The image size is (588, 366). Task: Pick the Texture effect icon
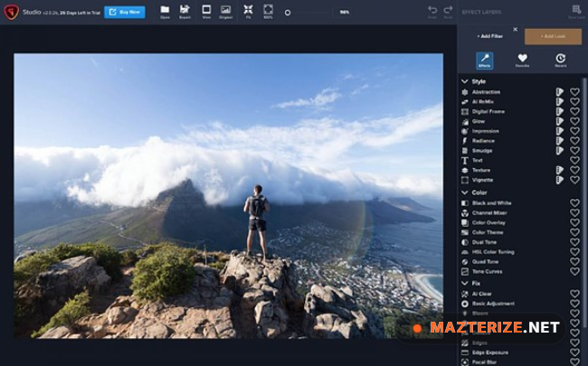coord(465,170)
